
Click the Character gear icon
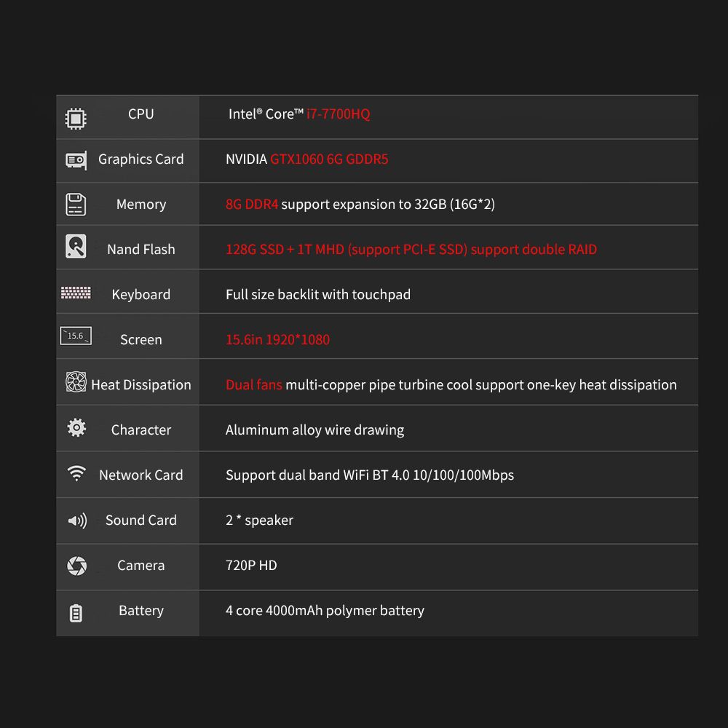click(76, 427)
